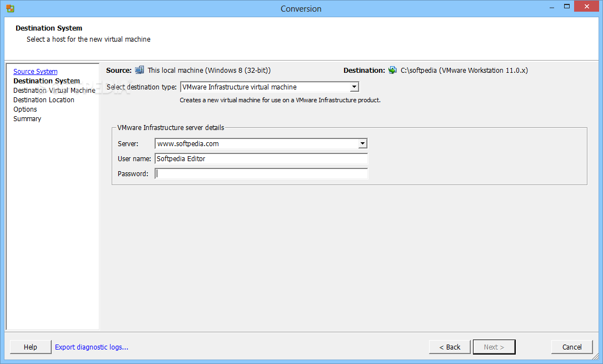Click 'Creates a new virtual machine' description text

(280, 100)
